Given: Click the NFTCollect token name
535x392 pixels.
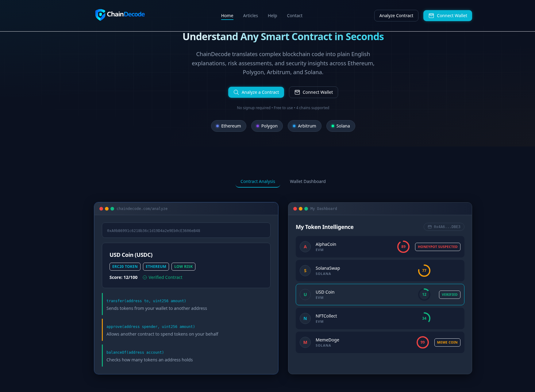Looking at the screenshot, I should point(326,316).
